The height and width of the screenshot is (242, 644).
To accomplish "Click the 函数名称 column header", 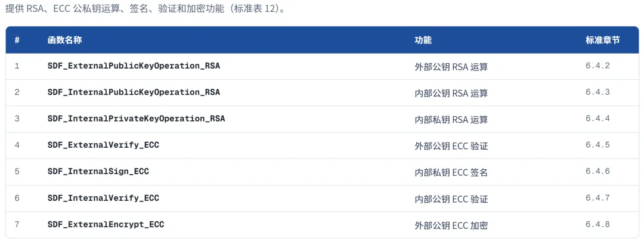I will pyautogui.click(x=64, y=41).
